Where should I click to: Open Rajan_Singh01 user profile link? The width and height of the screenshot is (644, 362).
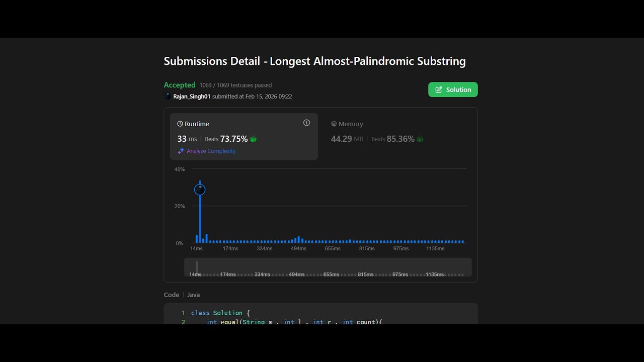pyautogui.click(x=192, y=97)
